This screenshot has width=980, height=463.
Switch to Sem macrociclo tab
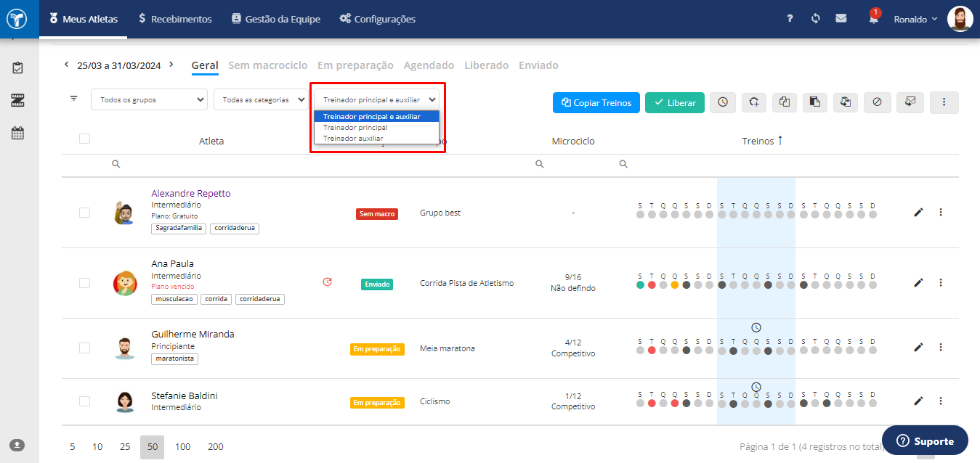[267, 65]
